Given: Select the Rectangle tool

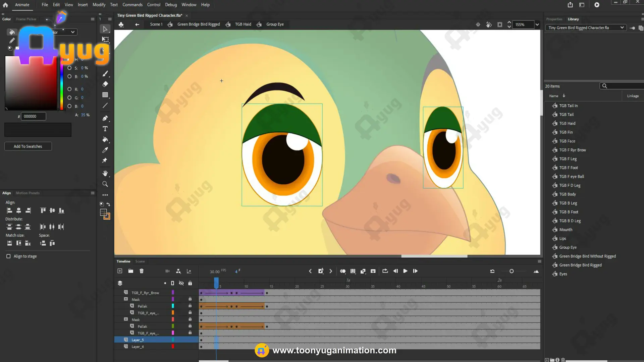Looking at the screenshot, I should (x=105, y=95).
